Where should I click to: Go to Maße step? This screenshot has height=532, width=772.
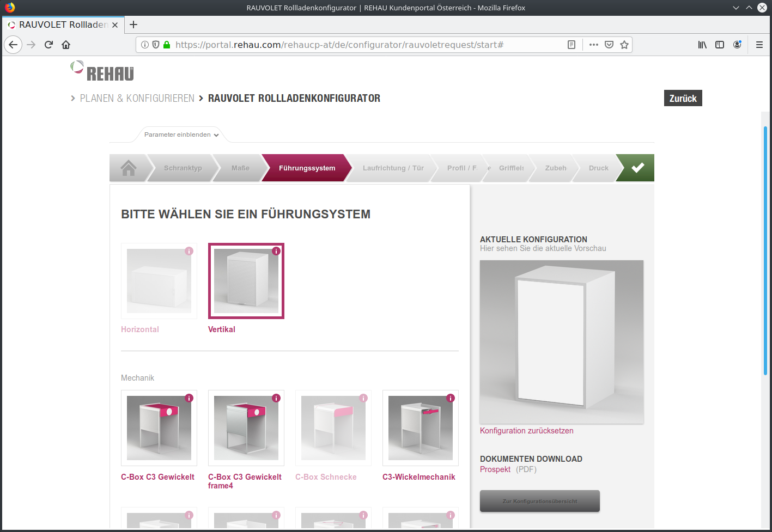(240, 168)
